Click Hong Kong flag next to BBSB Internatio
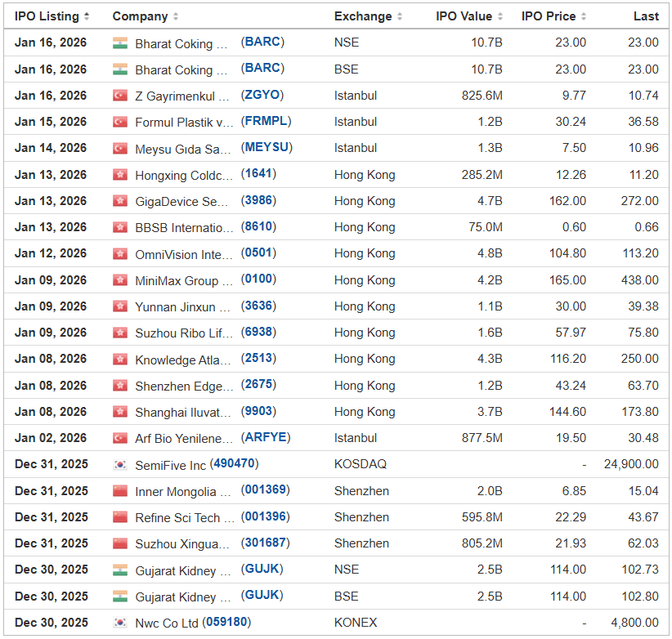This screenshot has width=672, height=639. (120, 227)
